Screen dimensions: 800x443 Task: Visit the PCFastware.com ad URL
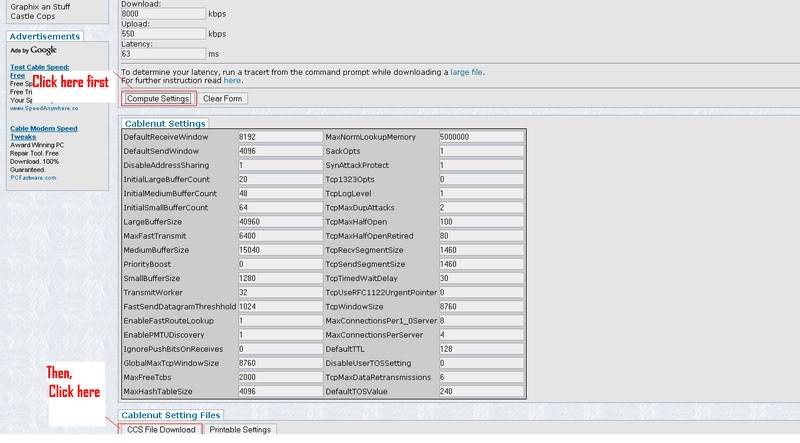(x=33, y=177)
